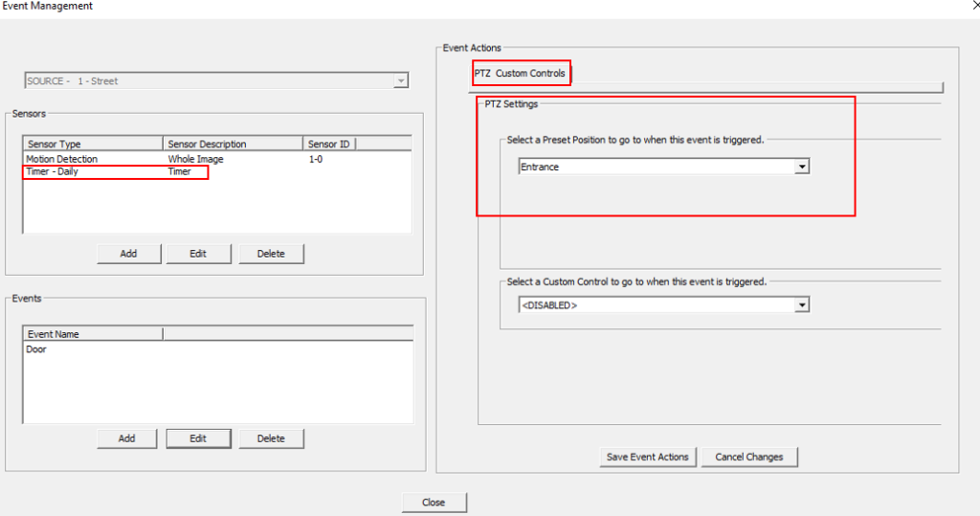Select the Door event row
The image size is (980, 516).
(218, 349)
